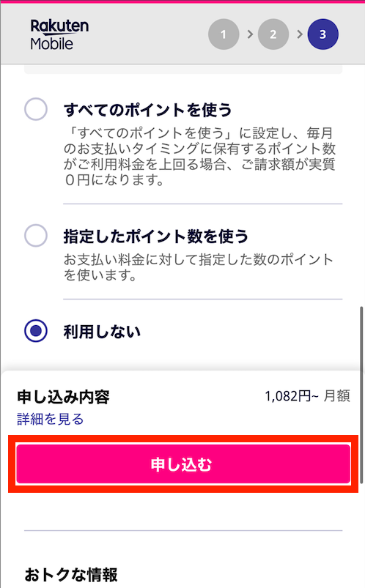The image size is (365, 588).
Task: Click description under 指定したポイント数を使う
Action: pos(199,267)
